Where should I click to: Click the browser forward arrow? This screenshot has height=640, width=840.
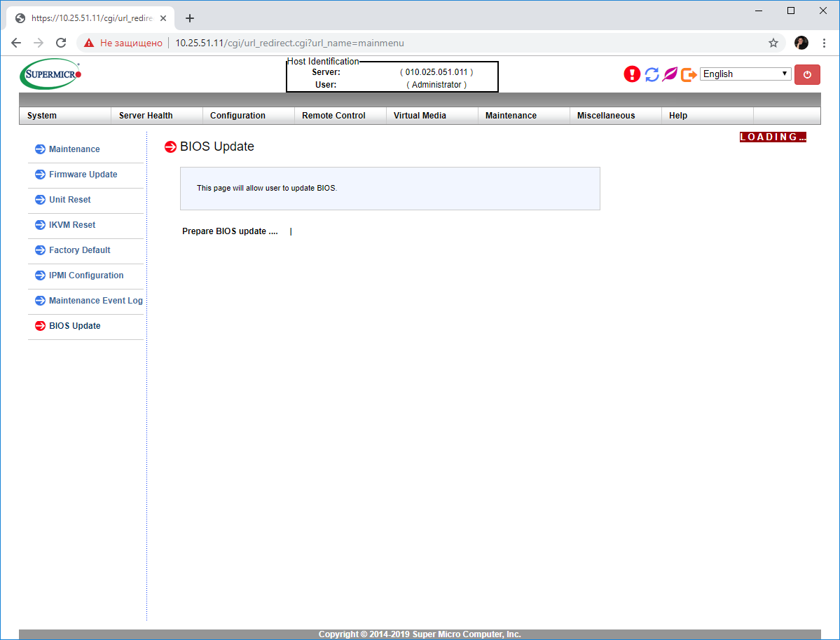tap(39, 43)
